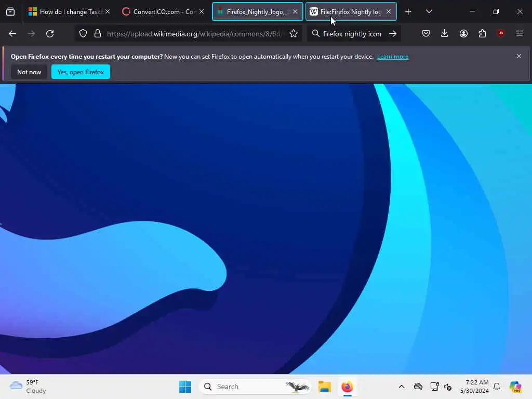Launch Copilot from the taskbar

515,387
